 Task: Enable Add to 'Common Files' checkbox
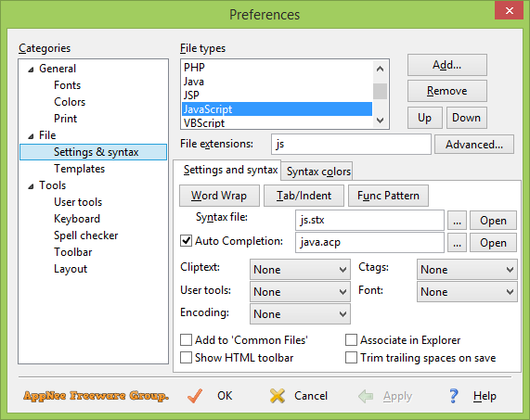[x=186, y=340]
